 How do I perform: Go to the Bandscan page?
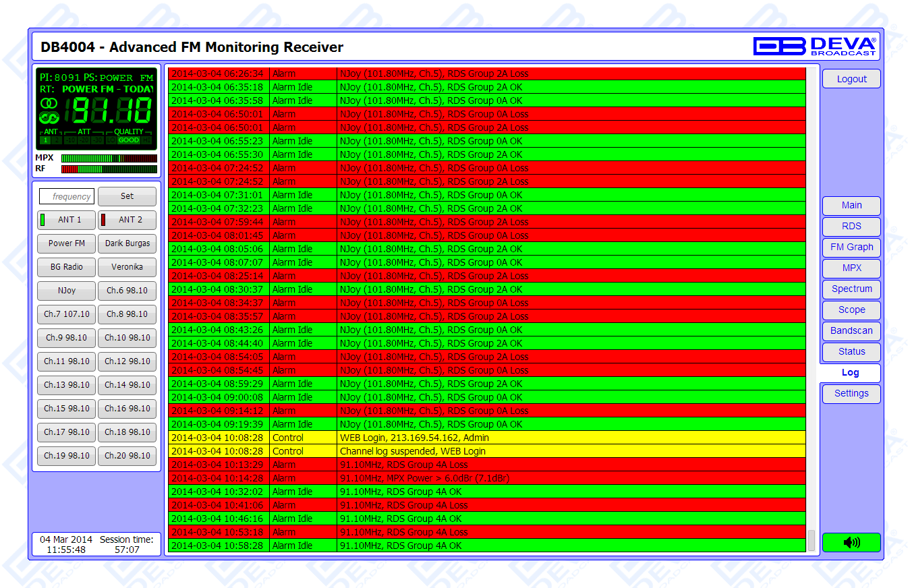(x=851, y=330)
